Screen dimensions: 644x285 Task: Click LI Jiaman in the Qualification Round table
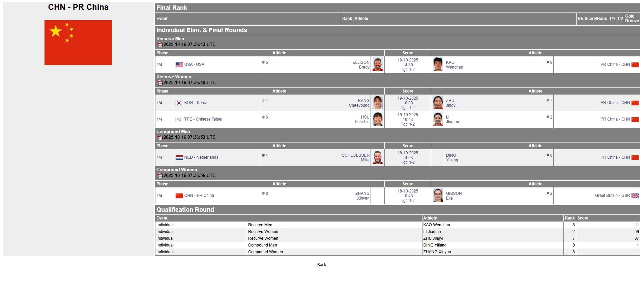(x=432, y=232)
